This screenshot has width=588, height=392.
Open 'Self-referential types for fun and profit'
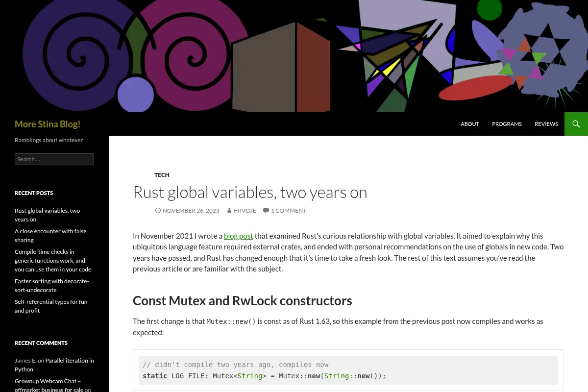coord(51,306)
